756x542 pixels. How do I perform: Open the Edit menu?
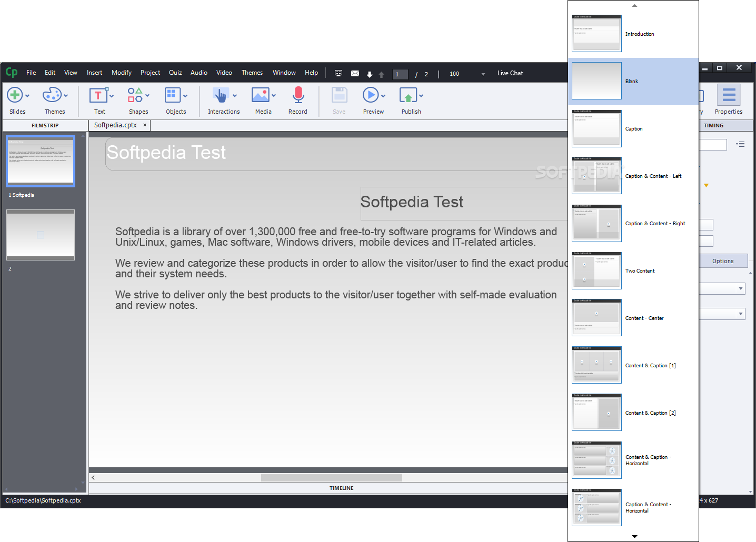pyautogui.click(x=50, y=73)
